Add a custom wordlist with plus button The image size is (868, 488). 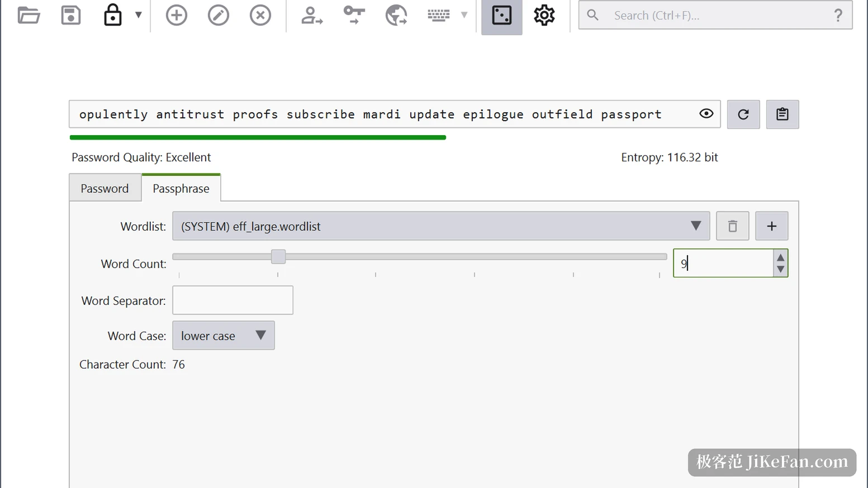point(772,226)
